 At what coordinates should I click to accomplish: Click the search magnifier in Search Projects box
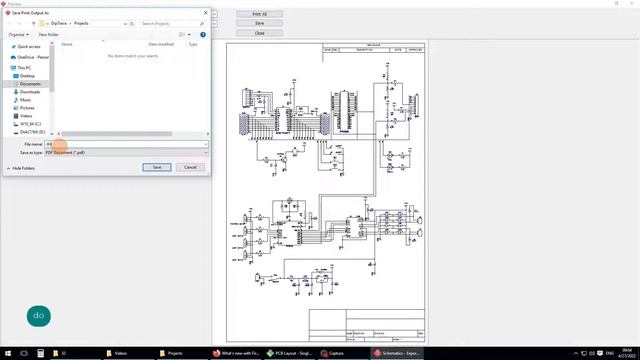pos(202,24)
